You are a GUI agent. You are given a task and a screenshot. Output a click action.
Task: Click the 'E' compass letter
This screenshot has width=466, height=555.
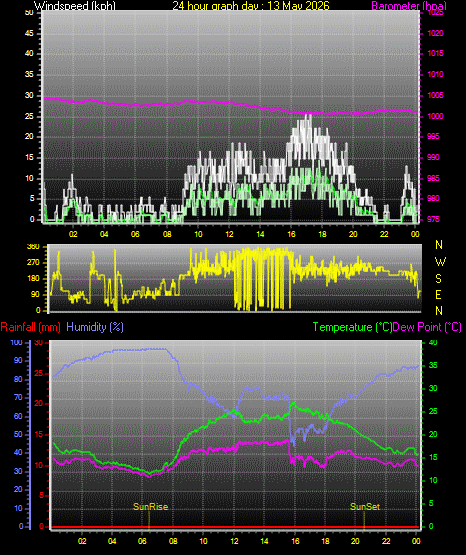point(438,295)
